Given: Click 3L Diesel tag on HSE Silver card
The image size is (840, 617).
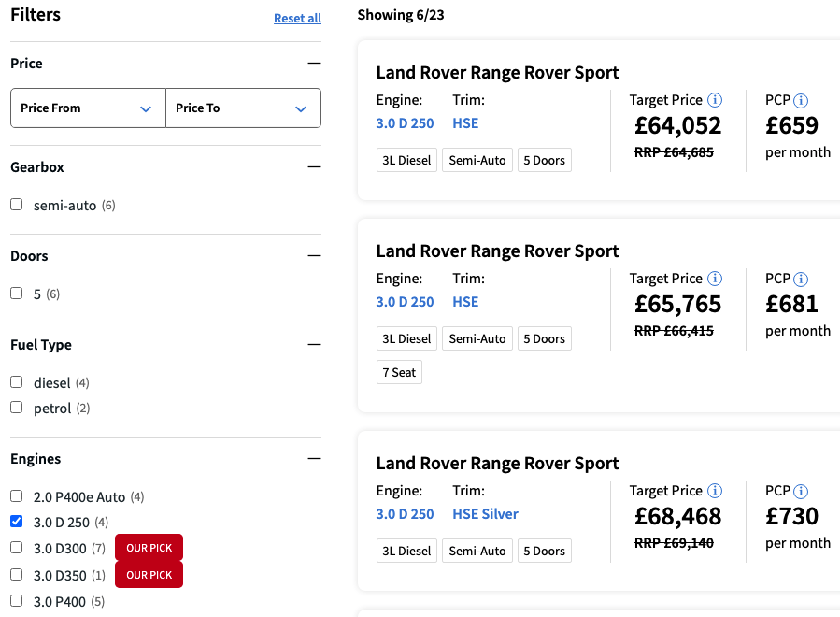Looking at the screenshot, I should 406,551.
